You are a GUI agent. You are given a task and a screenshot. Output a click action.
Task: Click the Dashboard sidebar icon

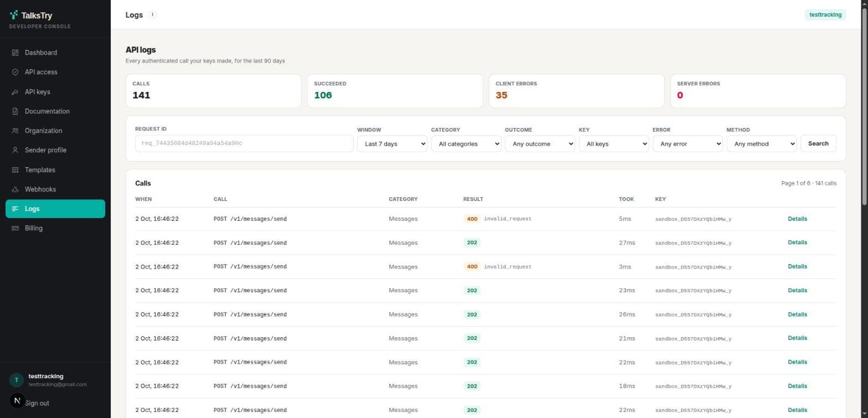[15, 53]
